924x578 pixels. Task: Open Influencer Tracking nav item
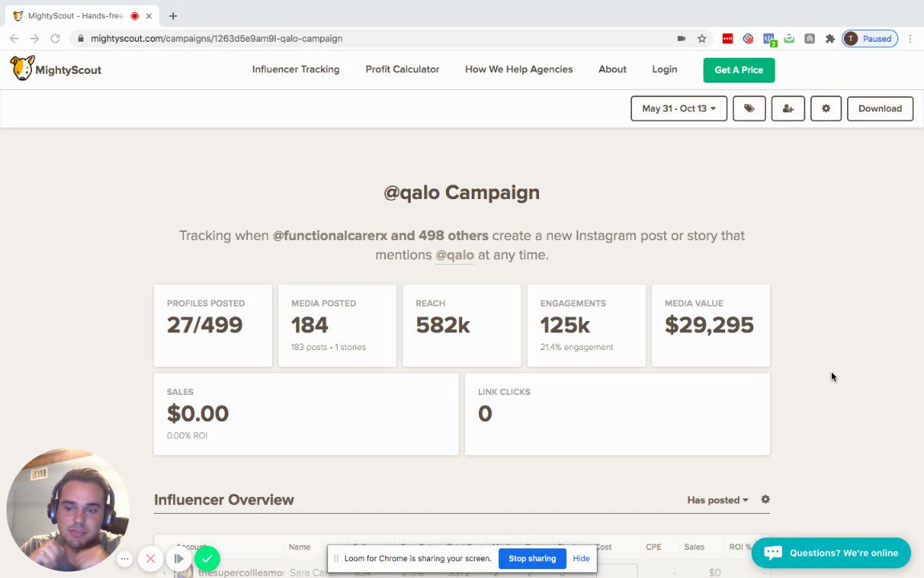(296, 69)
